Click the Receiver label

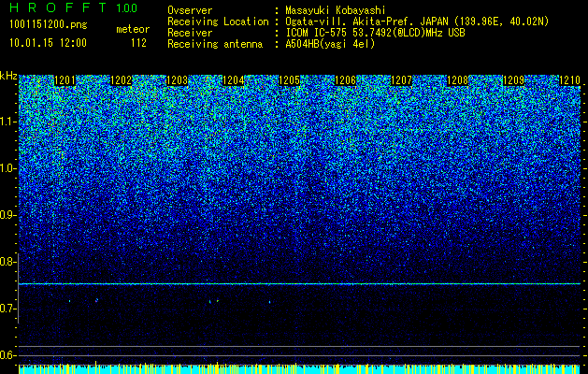click(x=190, y=33)
